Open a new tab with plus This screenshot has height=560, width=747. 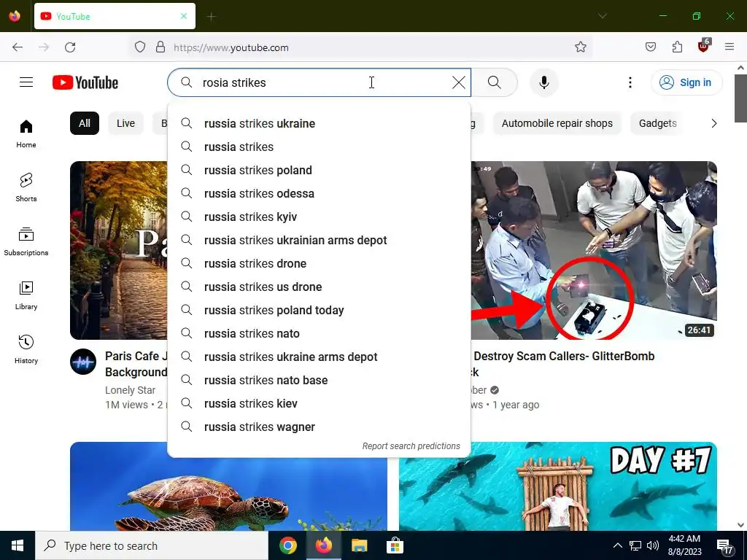point(211,17)
